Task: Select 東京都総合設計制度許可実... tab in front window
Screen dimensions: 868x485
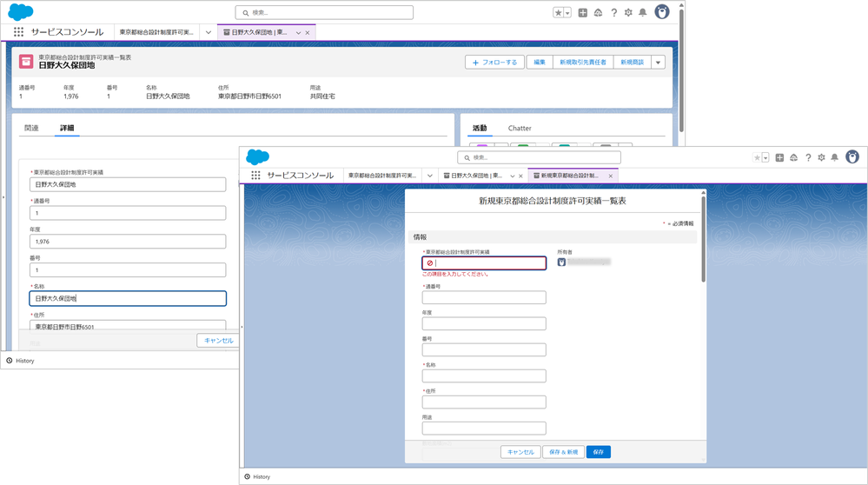Action: (x=382, y=176)
